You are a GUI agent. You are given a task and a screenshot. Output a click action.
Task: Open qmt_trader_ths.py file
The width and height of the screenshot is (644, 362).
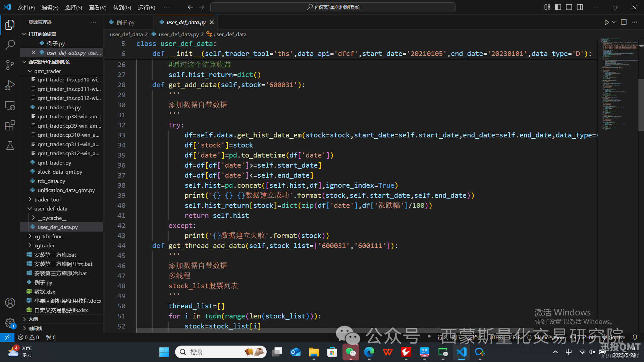point(59,107)
